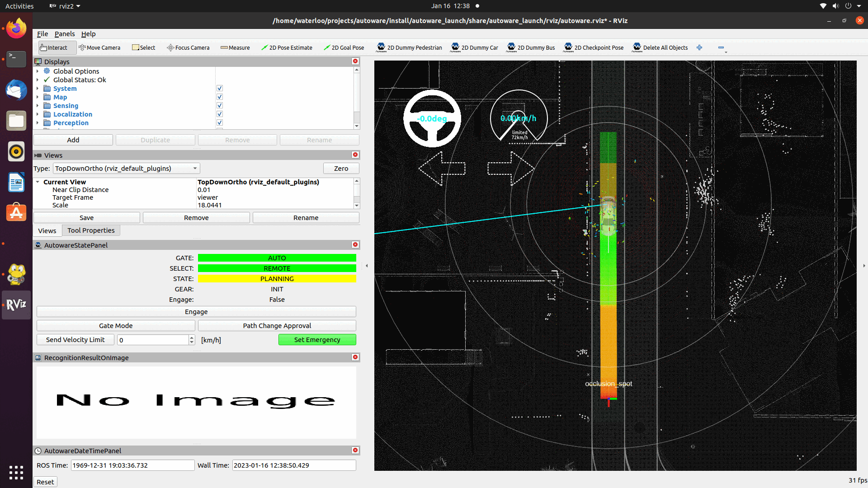Click inside the ROS Time field
The height and width of the screenshot is (488, 868).
coord(132,465)
